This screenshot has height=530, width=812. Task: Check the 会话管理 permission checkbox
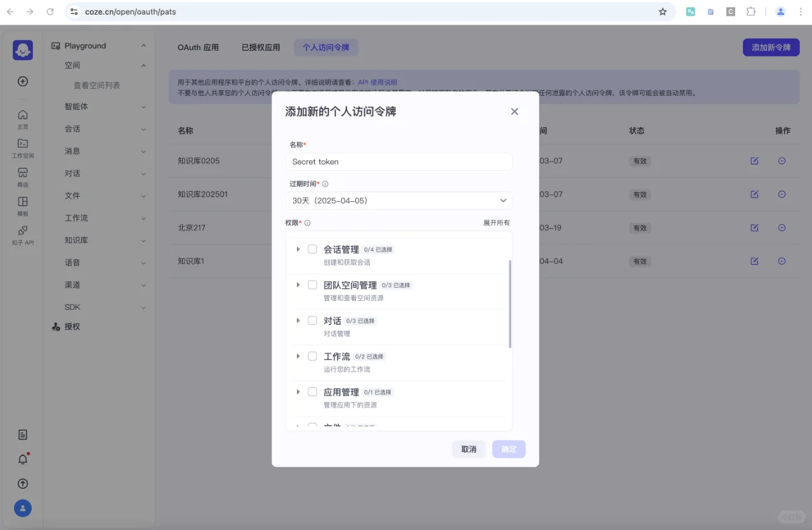tap(312, 249)
